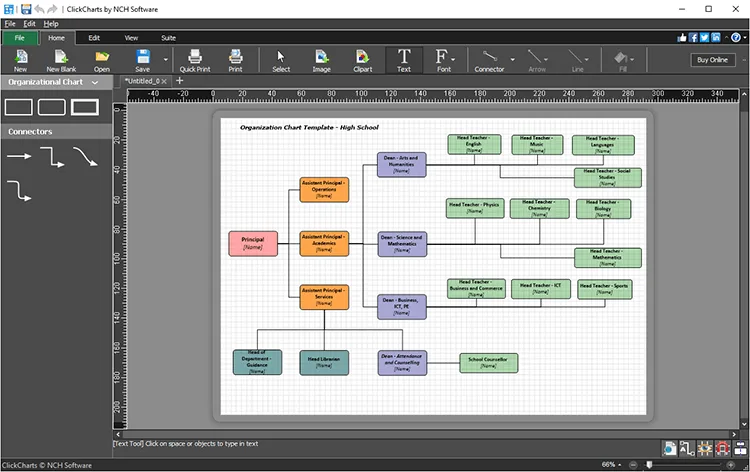750x472 pixels.
Task: Open the File menu in menu bar
Action: click(x=10, y=23)
